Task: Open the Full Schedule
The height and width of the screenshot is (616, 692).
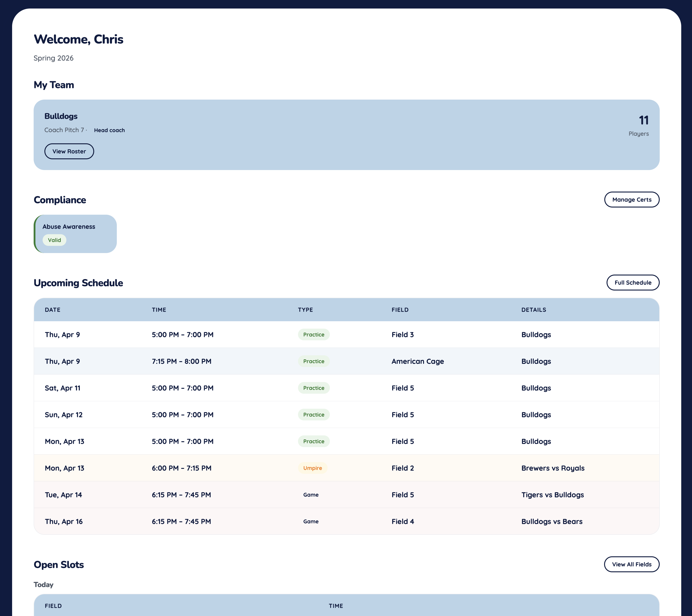Action: tap(632, 282)
